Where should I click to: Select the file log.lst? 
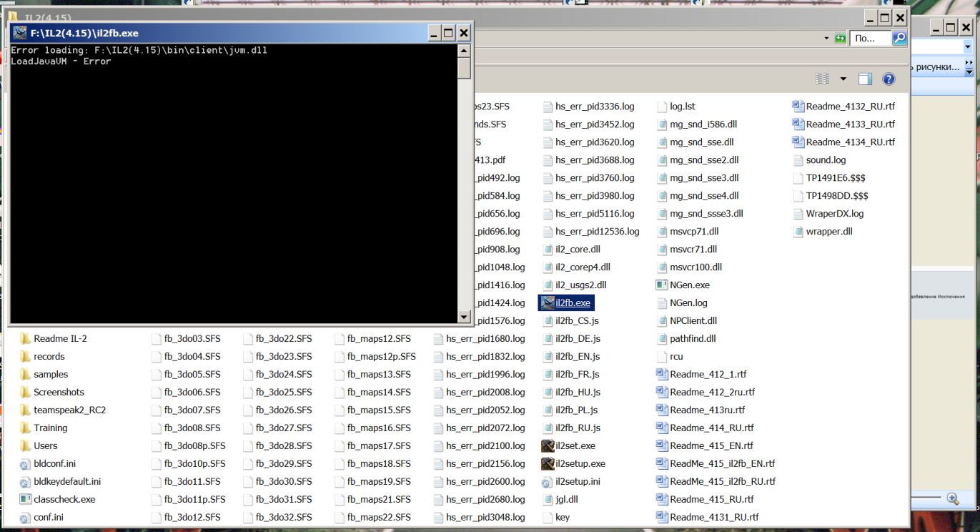click(676, 107)
